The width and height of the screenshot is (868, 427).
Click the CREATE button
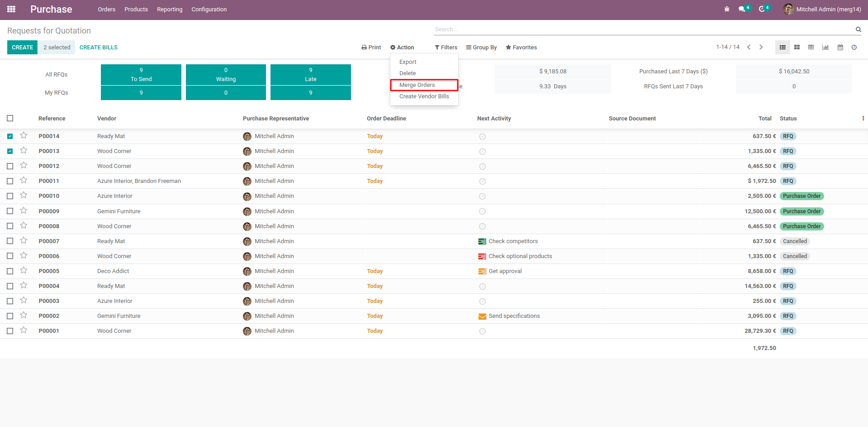(x=22, y=47)
